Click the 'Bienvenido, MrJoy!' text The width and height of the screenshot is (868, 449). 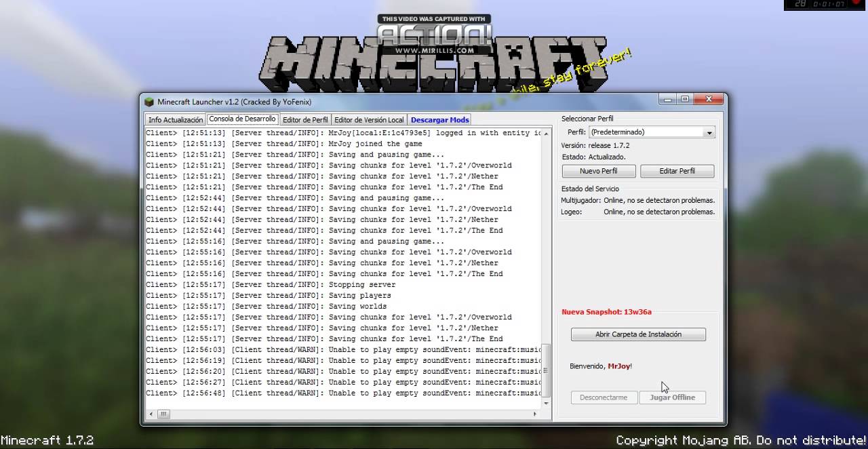click(601, 366)
